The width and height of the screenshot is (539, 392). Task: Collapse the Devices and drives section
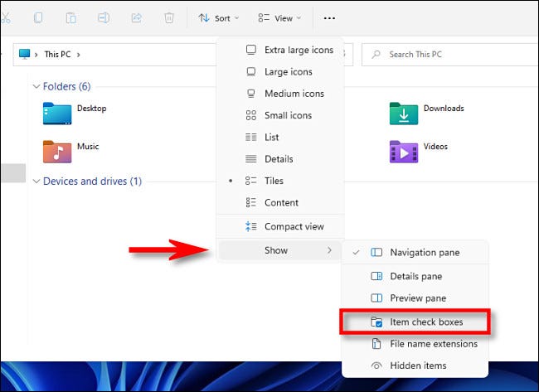[x=36, y=181]
